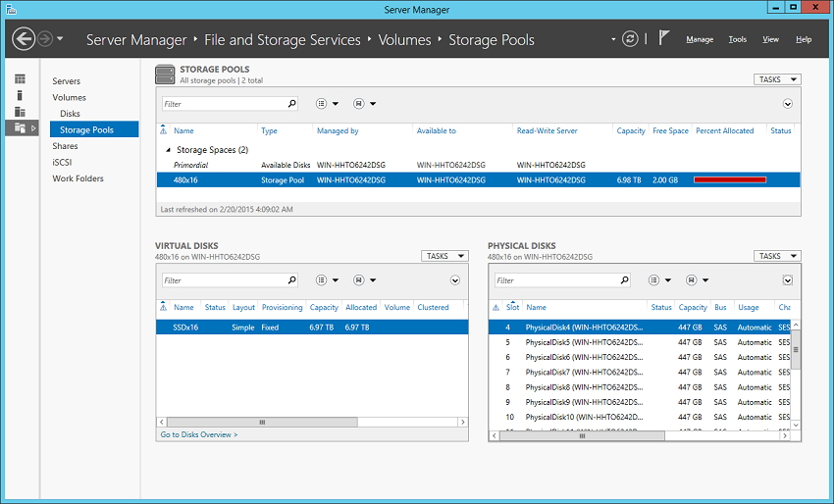Select the Primordial storage pool row
Viewport: 834px width, 504px height.
[x=478, y=165]
